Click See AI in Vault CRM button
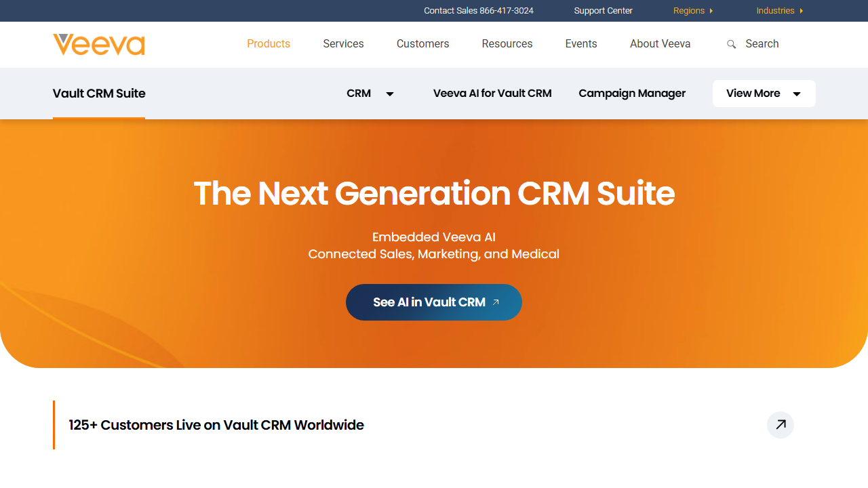This screenshot has height=488, width=868. point(434,302)
